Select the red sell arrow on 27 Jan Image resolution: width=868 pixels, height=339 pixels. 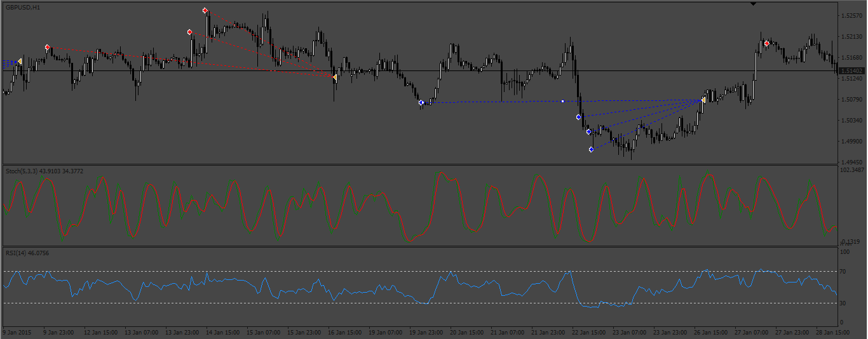(767, 43)
